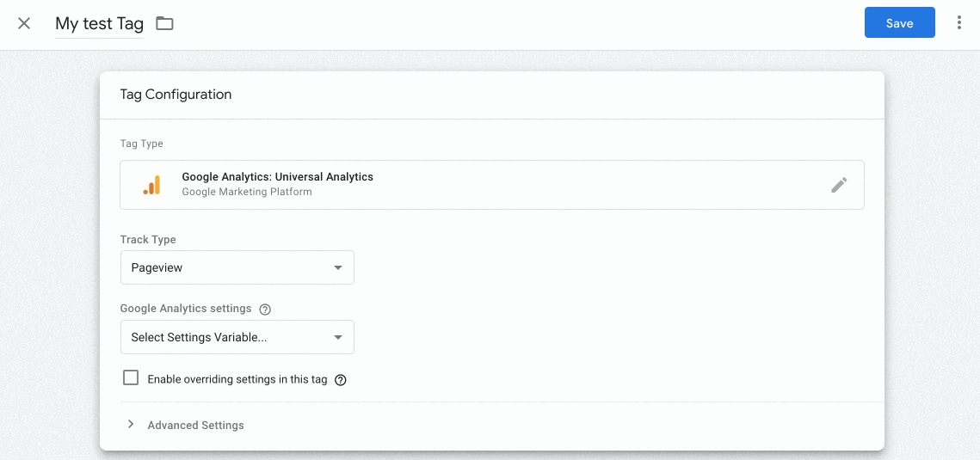Click the Google Analytics bar chart logo
This screenshot has width=980, height=460.
point(151,185)
